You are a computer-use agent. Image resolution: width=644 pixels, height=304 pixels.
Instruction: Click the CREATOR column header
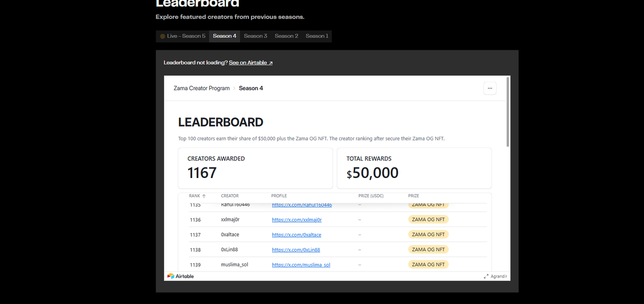pyautogui.click(x=230, y=196)
